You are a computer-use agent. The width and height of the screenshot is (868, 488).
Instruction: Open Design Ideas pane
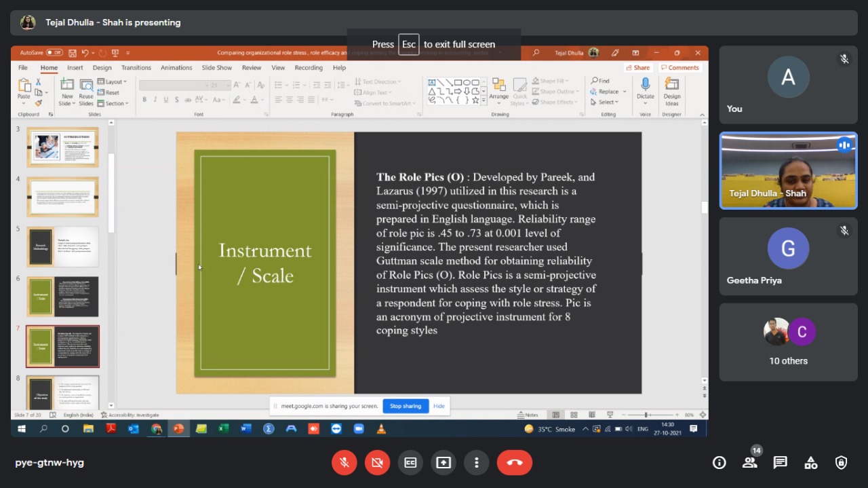[x=672, y=92]
